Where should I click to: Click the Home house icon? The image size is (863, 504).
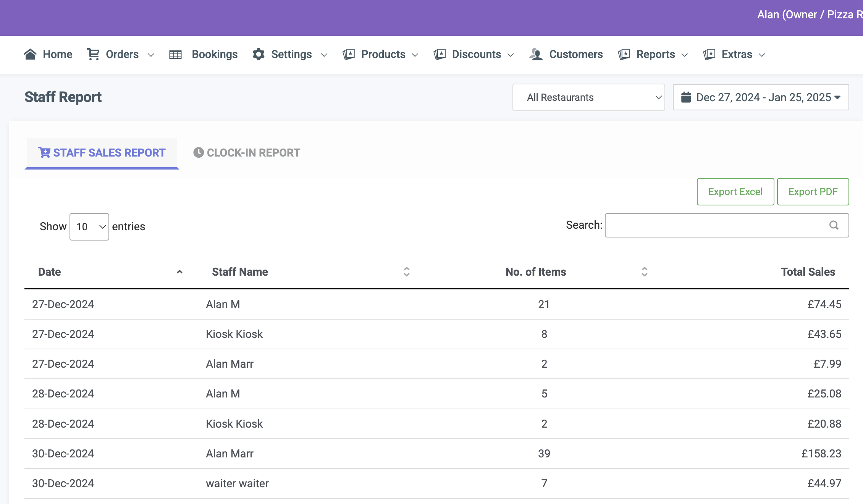30,54
